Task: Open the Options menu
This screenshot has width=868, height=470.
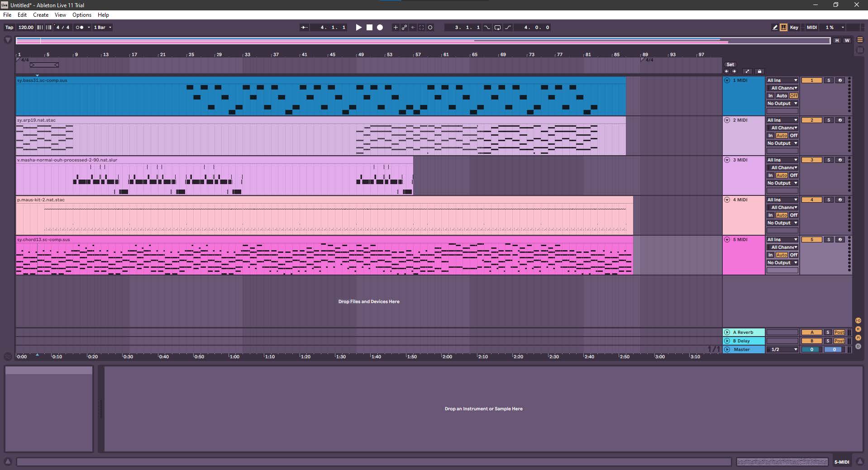Action: tap(81, 15)
